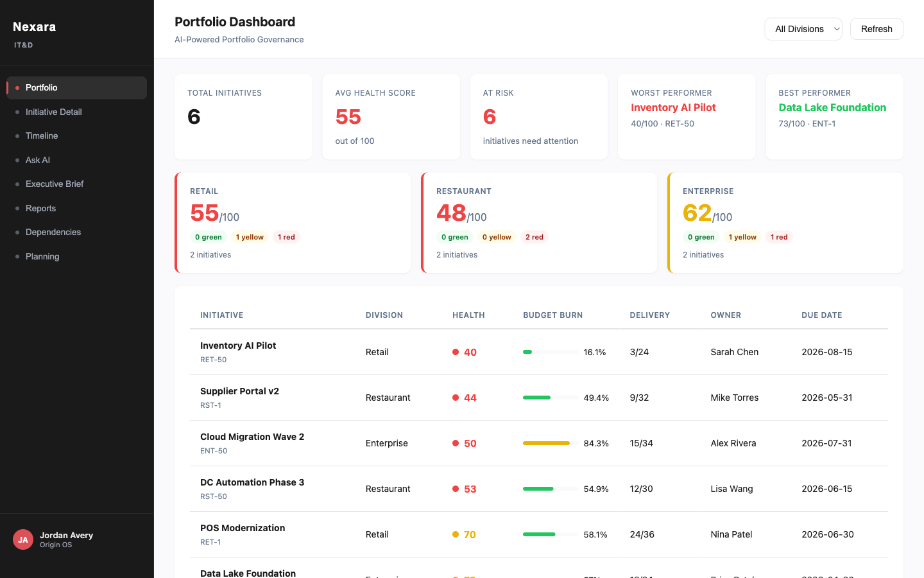
Task: Click the yellow health dot for score 70
Action: tap(456, 534)
